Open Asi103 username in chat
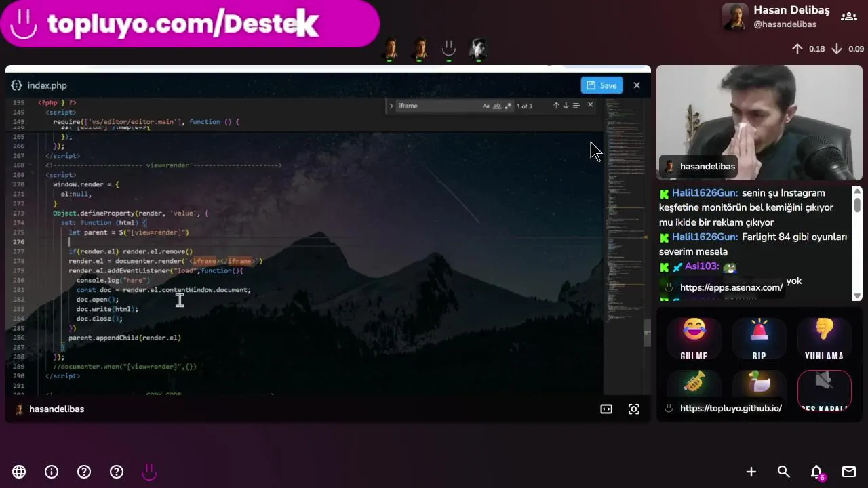This screenshot has height=488, width=868. (701, 266)
